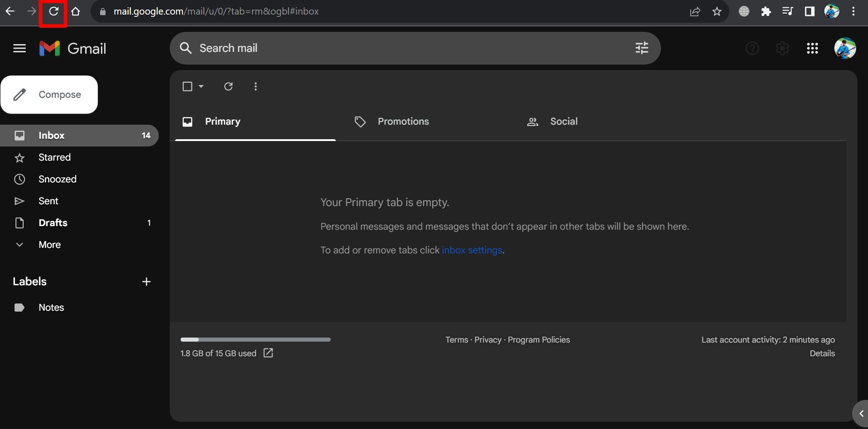Expand the More section in sidebar
Screen dimensions: 868x429
(x=49, y=245)
